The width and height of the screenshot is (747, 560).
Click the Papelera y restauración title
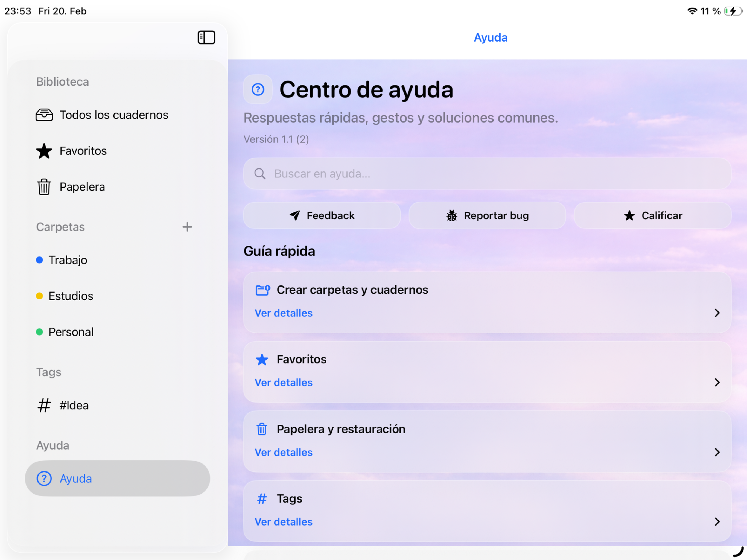341,429
